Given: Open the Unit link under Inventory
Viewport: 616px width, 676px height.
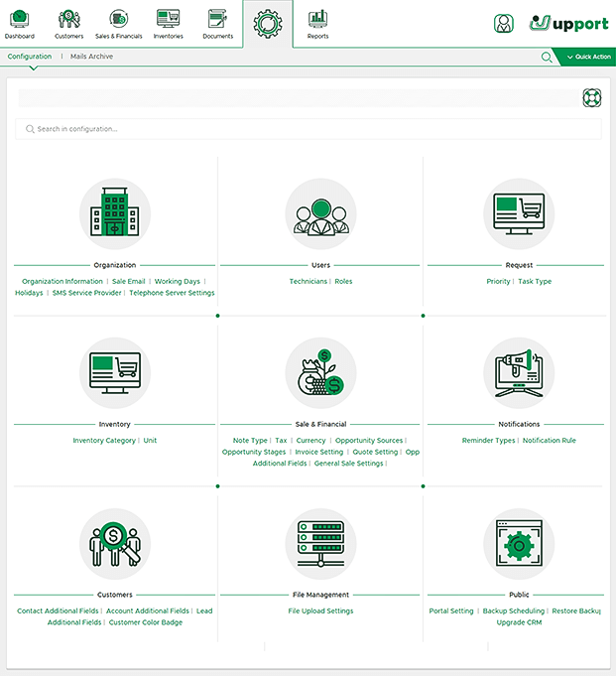Looking at the screenshot, I should coord(150,440).
